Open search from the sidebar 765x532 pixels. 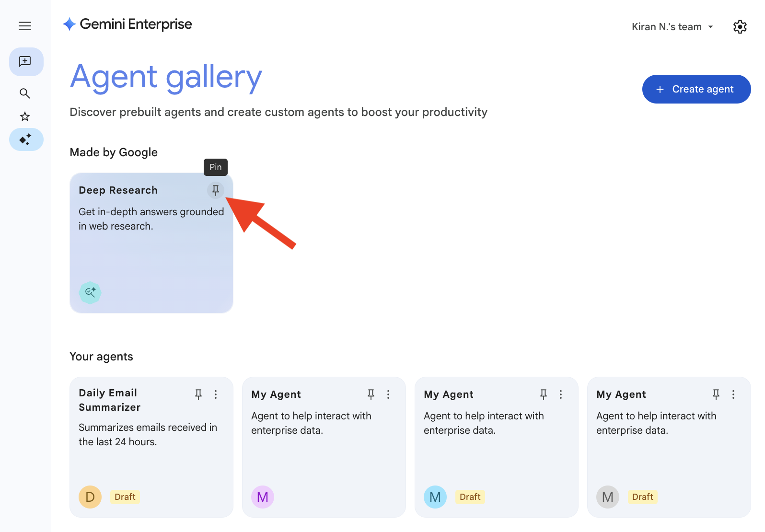[25, 93]
